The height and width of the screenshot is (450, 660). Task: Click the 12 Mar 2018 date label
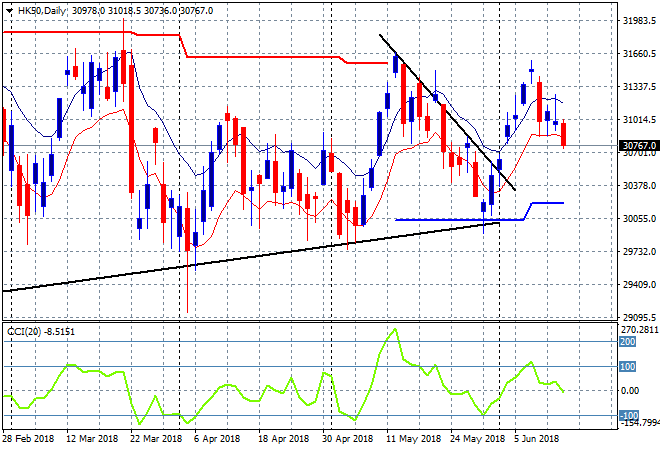(92, 439)
